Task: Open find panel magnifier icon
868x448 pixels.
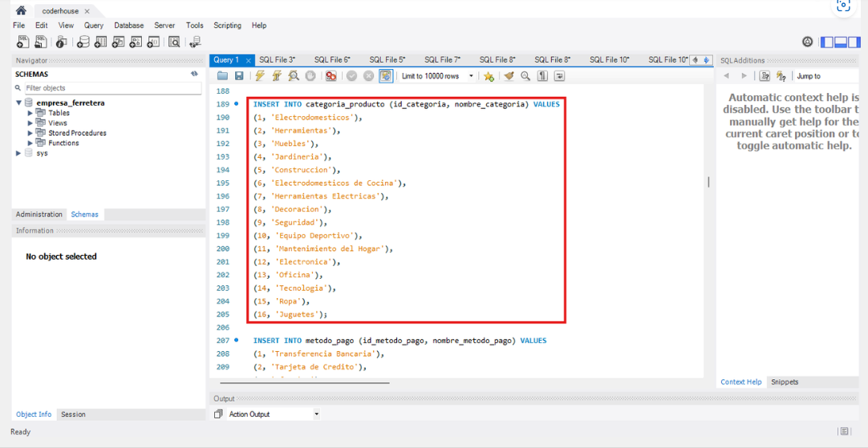Action: pos(525,76)
